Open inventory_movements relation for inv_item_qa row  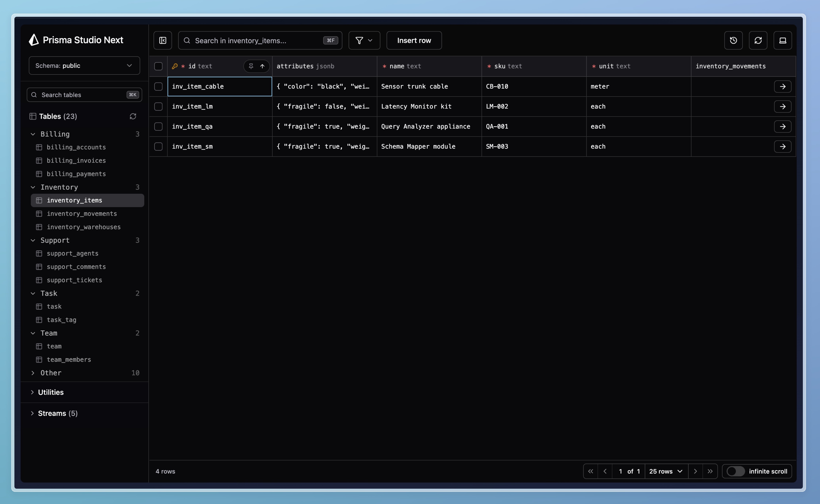click(x=783, y=126)
